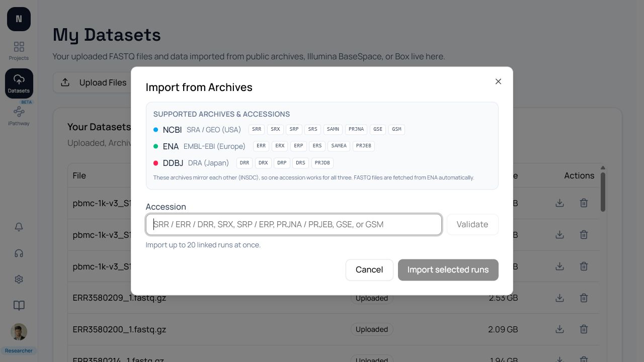Open the documentation book icon
The image size is (644, 362).
coord(19,306)
